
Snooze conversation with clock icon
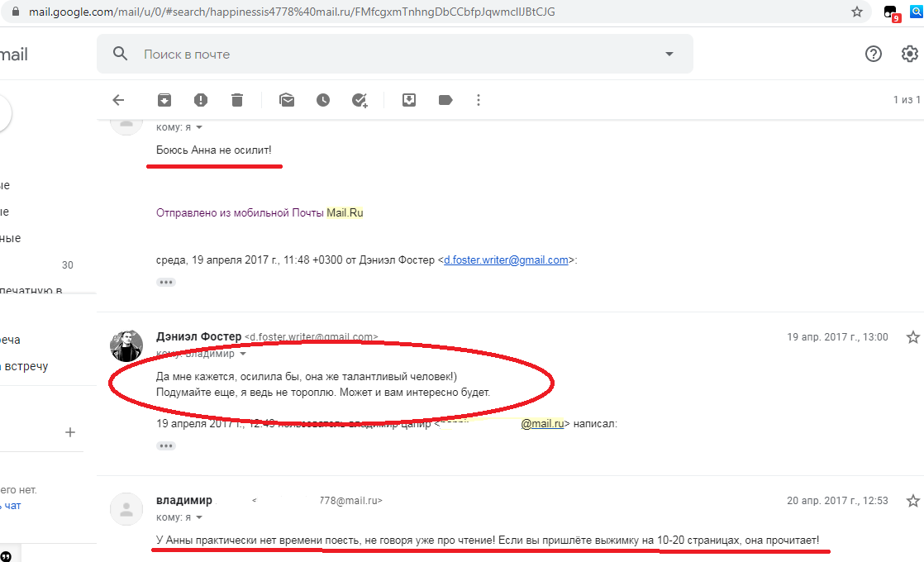323,100
